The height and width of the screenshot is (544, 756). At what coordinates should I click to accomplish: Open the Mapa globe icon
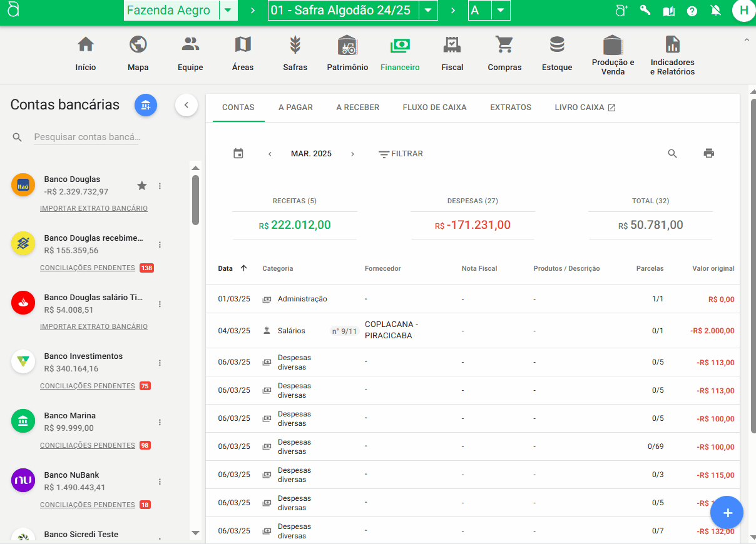[138, 45]
